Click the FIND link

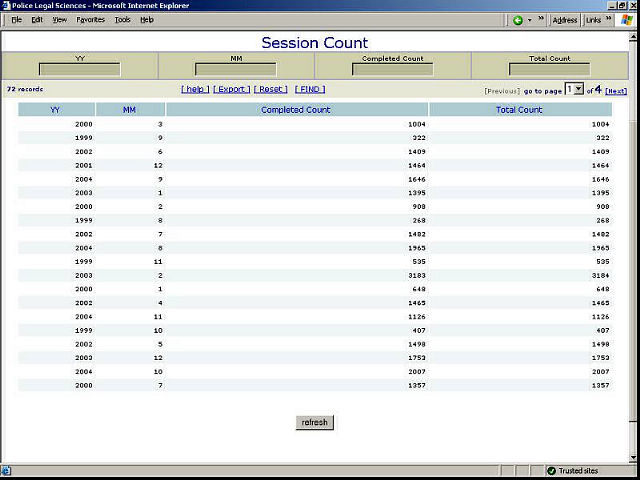pos(310,89)
